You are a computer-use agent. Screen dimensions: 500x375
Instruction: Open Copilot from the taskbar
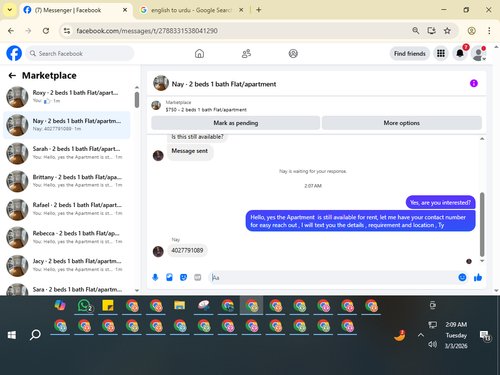(60, 306)
